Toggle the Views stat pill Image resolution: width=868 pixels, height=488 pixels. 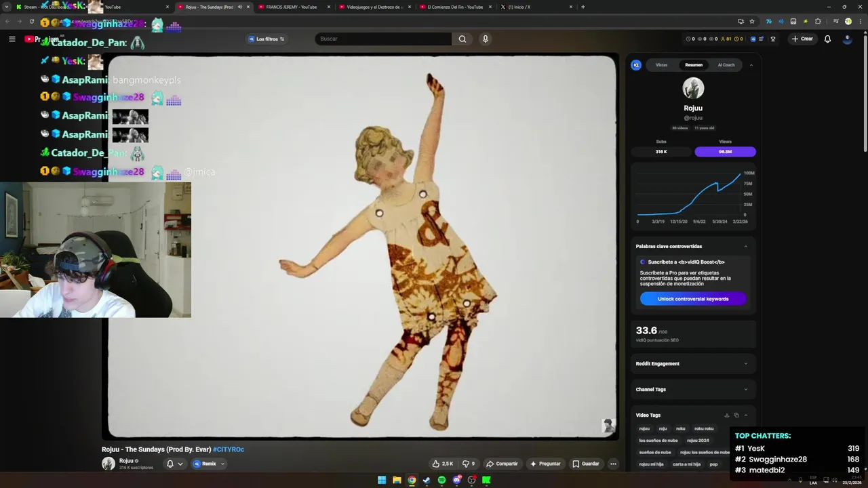tap(725, 151)
